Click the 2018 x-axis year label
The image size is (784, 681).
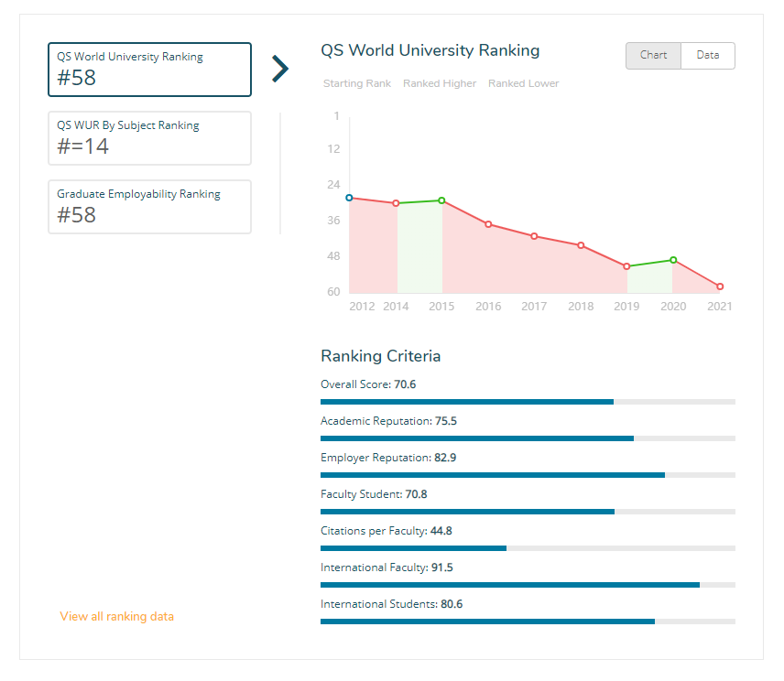(x=581, y=307)
